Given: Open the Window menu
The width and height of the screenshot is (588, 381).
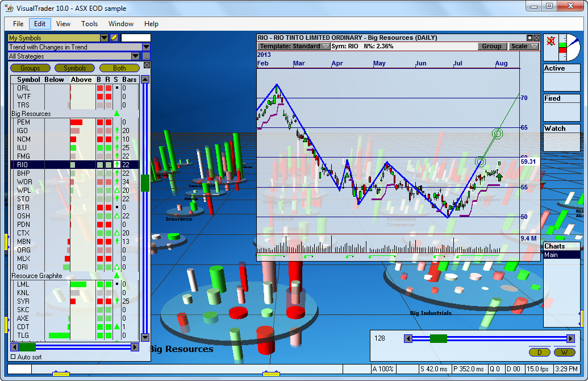Looking at the screenshot, I should pos(121,24).
